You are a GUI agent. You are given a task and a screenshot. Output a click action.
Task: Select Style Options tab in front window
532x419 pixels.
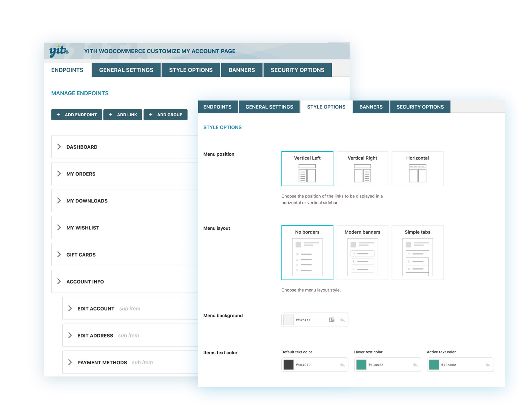tap(326, 107)
